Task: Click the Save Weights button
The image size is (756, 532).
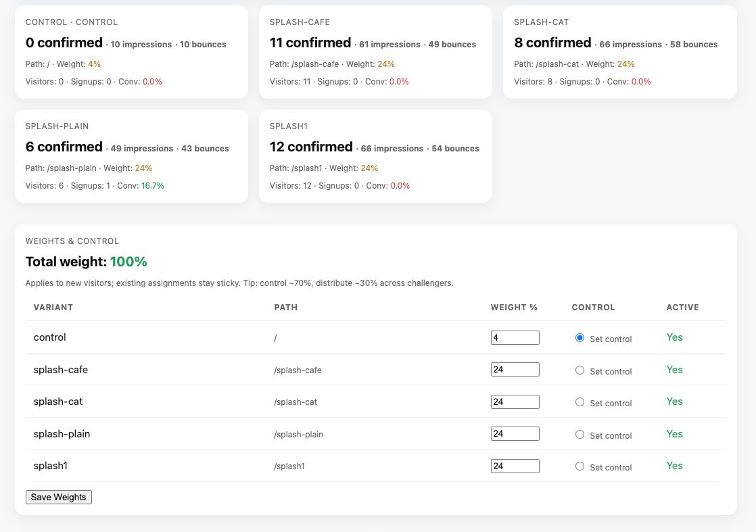Action: click(x=58, y=497)
